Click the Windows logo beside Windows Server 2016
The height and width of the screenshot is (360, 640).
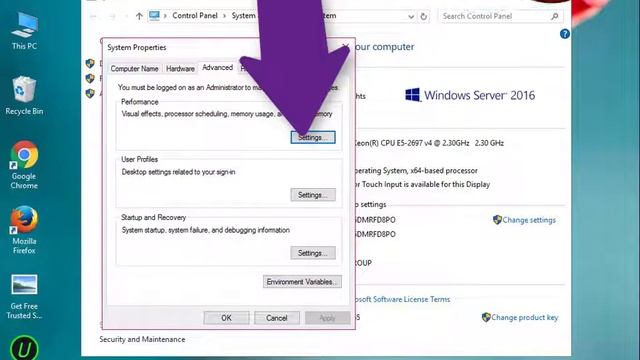point(412,95)
